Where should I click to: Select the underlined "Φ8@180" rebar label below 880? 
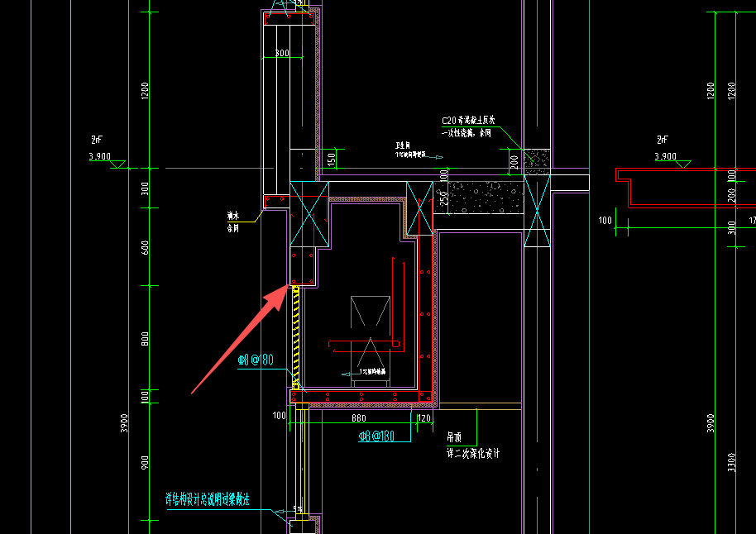tap(376, 436)
